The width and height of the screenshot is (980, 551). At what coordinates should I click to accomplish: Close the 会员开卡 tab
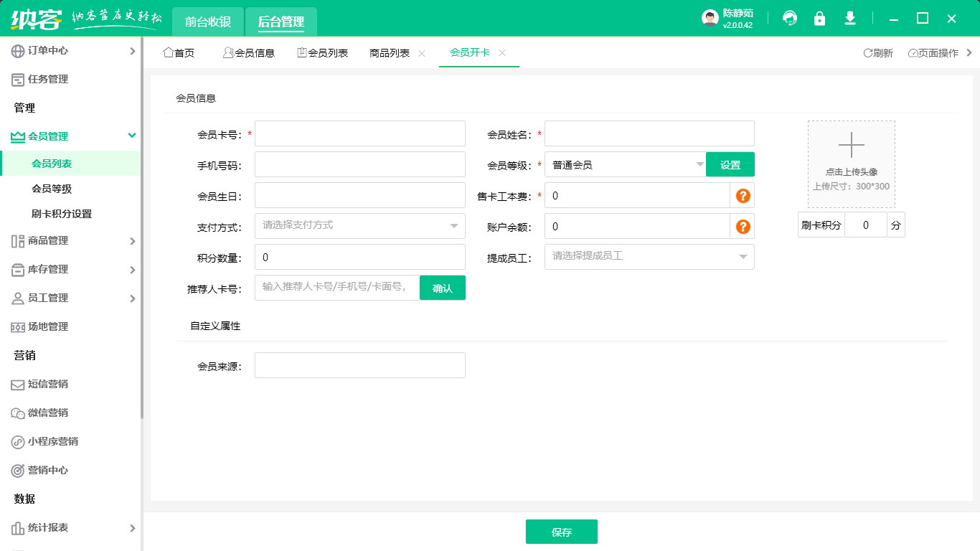[502, 52]
